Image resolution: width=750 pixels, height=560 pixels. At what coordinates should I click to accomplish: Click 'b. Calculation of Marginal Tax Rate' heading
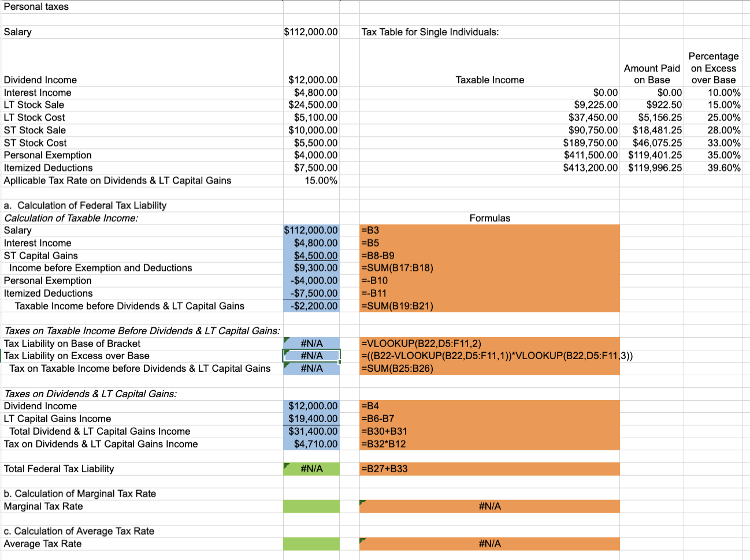pyautogui.click(x=80, y=494)
